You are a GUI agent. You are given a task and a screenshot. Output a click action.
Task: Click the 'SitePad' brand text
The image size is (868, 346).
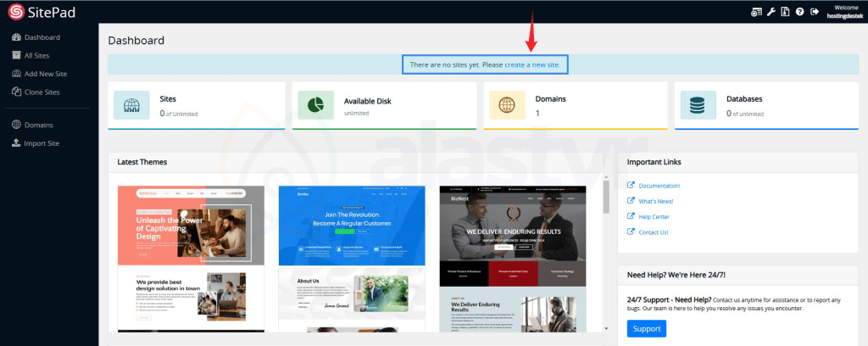point(51,12)
